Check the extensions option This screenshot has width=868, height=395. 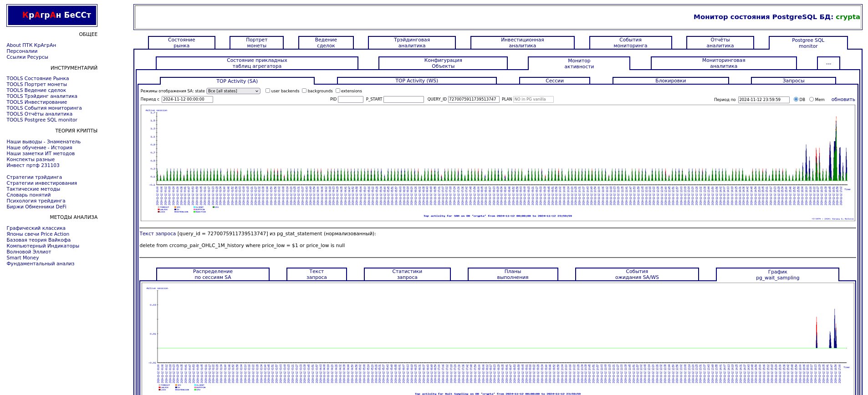click(x=338, y=91)
